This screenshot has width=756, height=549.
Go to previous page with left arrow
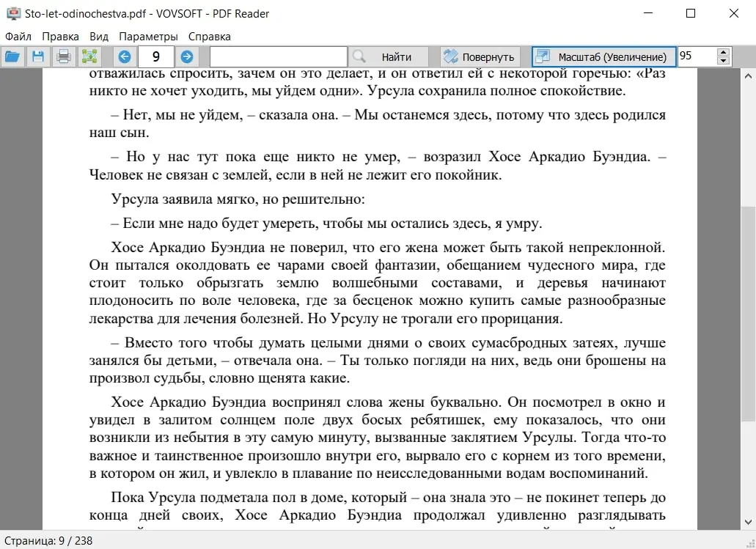125,57
